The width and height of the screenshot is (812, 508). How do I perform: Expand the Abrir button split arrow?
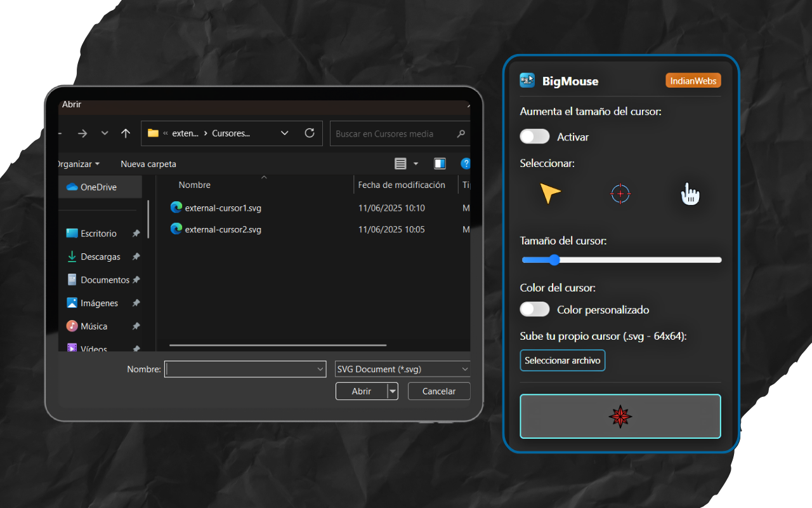tap(393, 391)
